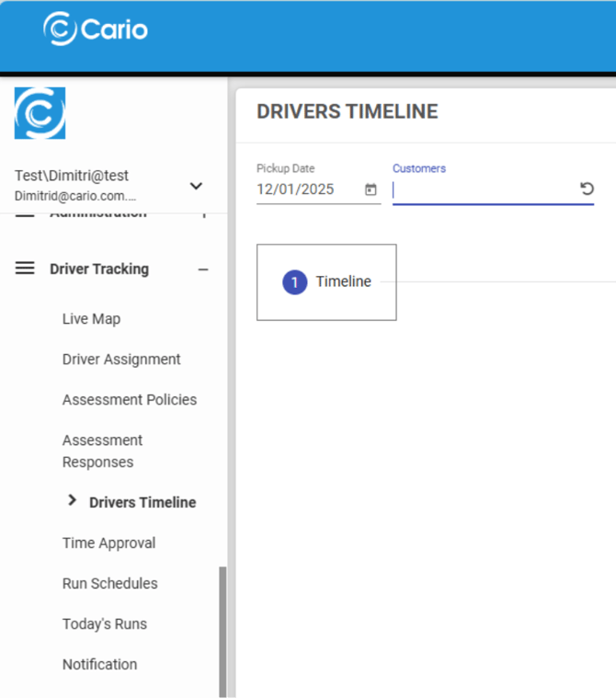Go to Driver Assignment page
The image size is (616, 698).
(121, 360)
